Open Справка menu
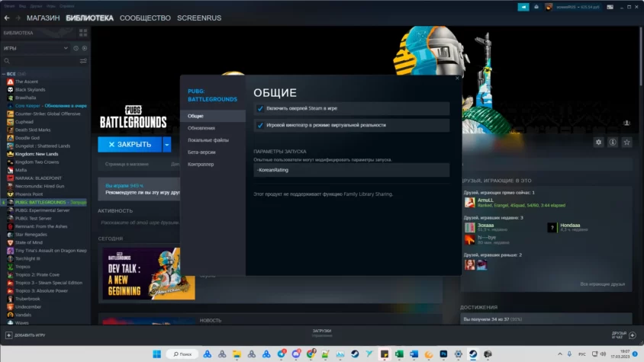 (66, 6)
